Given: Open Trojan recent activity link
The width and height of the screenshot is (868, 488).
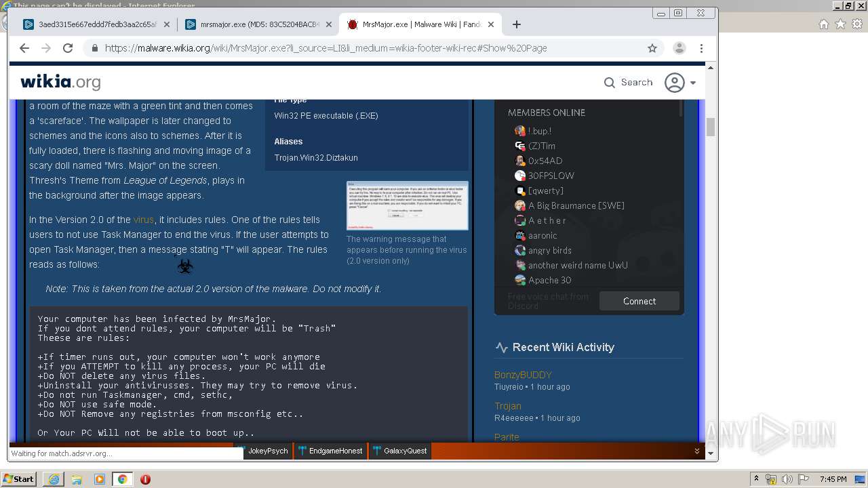Looking at the screenshot, I should click(x=508, y=406).
